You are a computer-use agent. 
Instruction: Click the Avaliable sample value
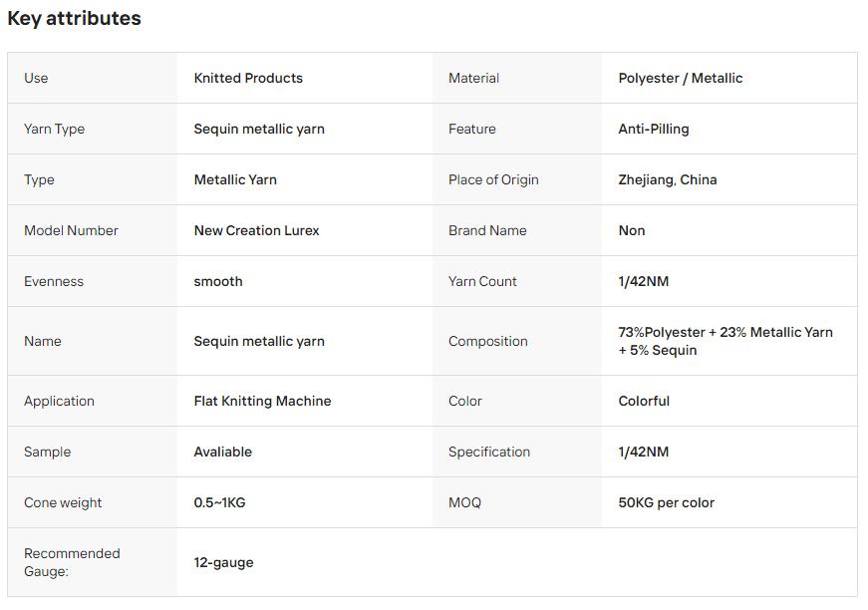(x=222, y=453)
